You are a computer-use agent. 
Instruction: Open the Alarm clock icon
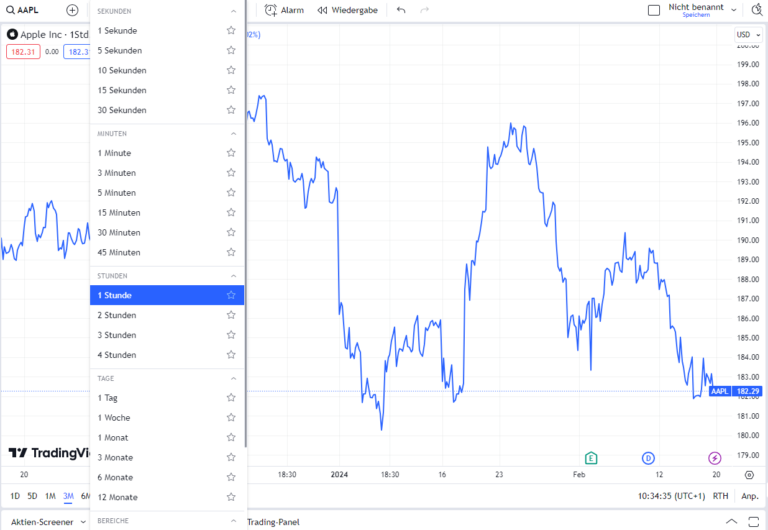point(270,10)
